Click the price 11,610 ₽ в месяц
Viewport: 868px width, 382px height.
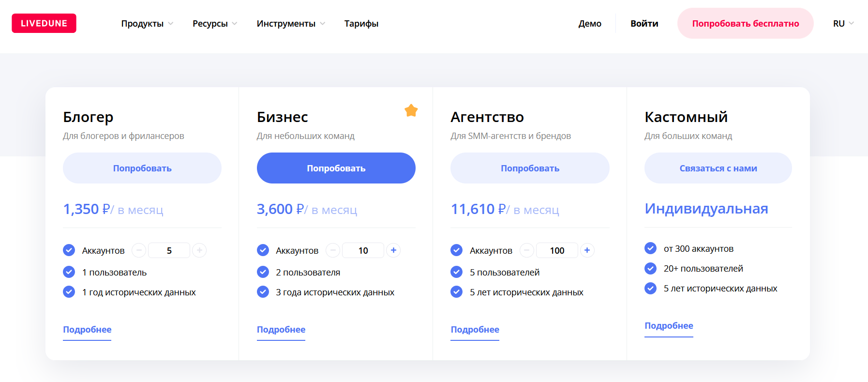click(505, 209)
